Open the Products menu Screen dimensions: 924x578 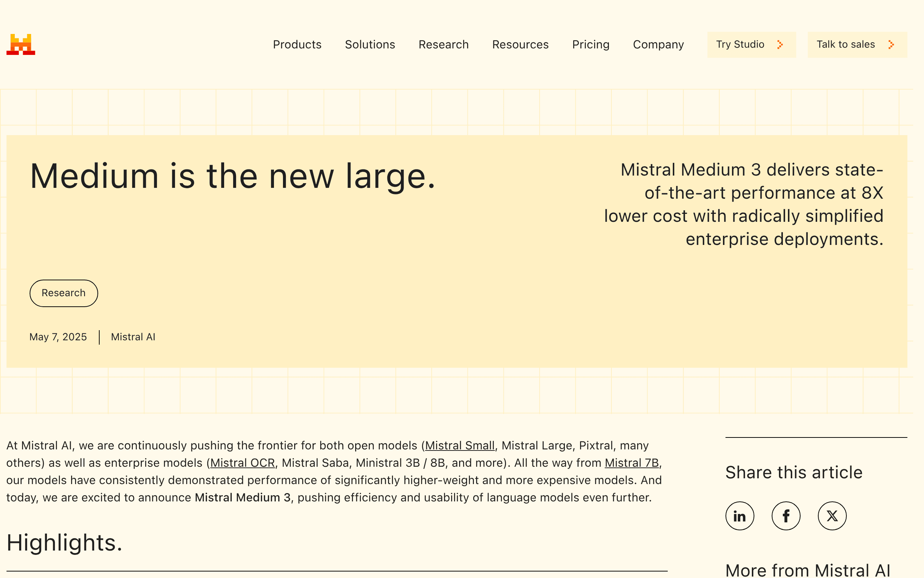click(297, 45)
